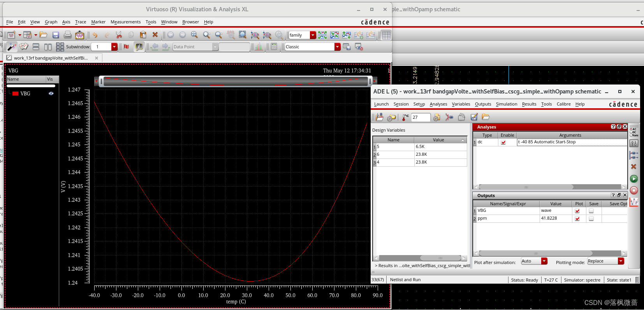Screen dimensions: 644x310
Task: Click the zoom in magnifier icon
Action: tap(207, 35)
